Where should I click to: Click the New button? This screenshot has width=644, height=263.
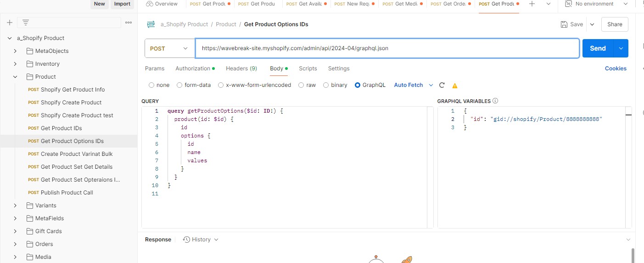(100, 4)
